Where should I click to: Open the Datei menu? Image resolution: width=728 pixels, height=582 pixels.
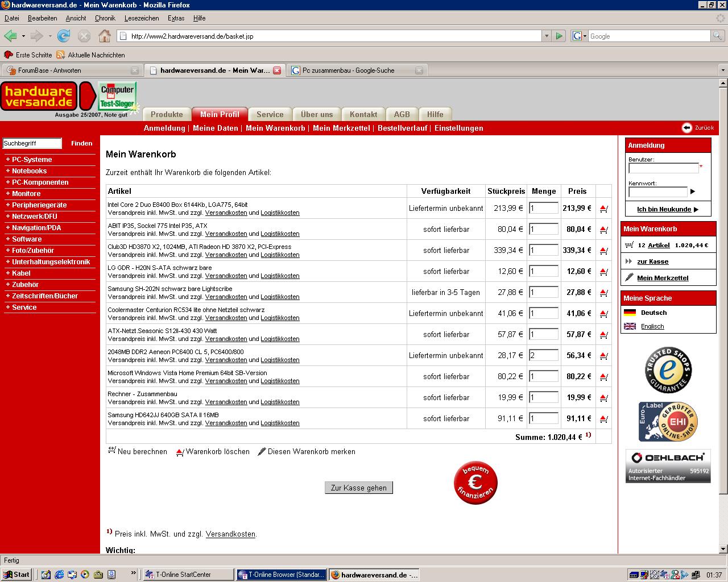point(11,18)
